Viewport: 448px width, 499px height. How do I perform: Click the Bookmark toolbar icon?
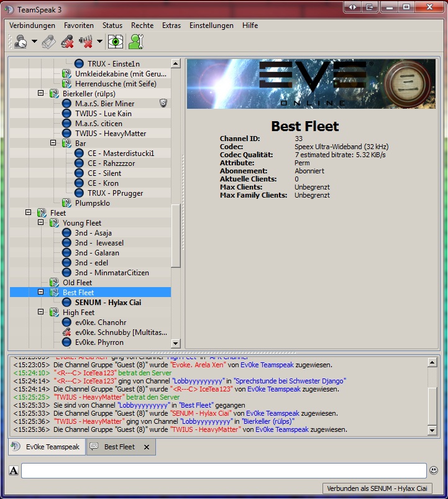point(48,42)
